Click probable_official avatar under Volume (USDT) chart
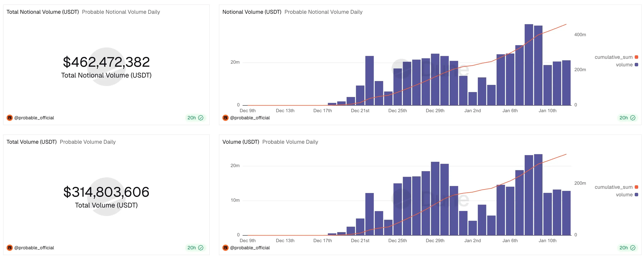Viewport: 644px width, 258px height. click(x=225, y=248)
